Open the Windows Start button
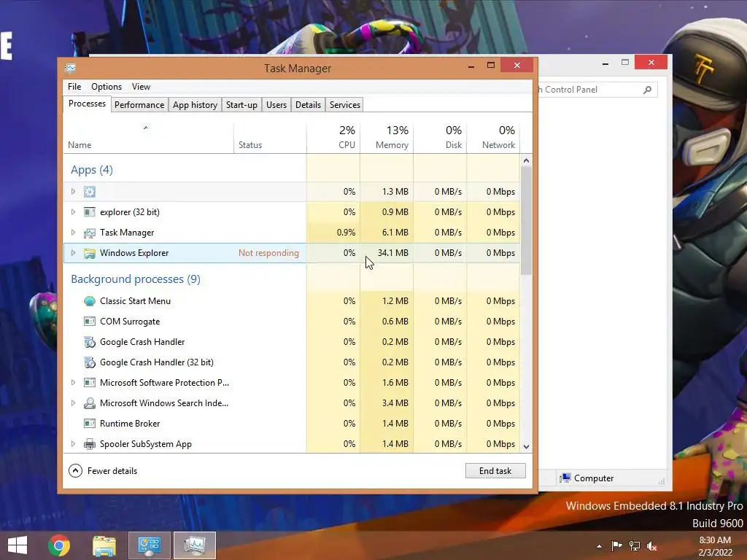Image resolution: width=747 pixels, height=560 pixels. [x=18, y=545]
